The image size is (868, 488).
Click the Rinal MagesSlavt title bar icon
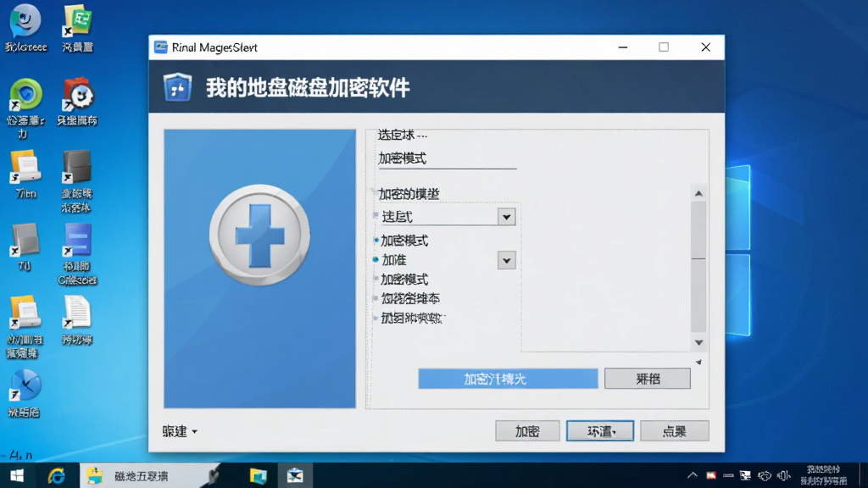tap(160, 47)
